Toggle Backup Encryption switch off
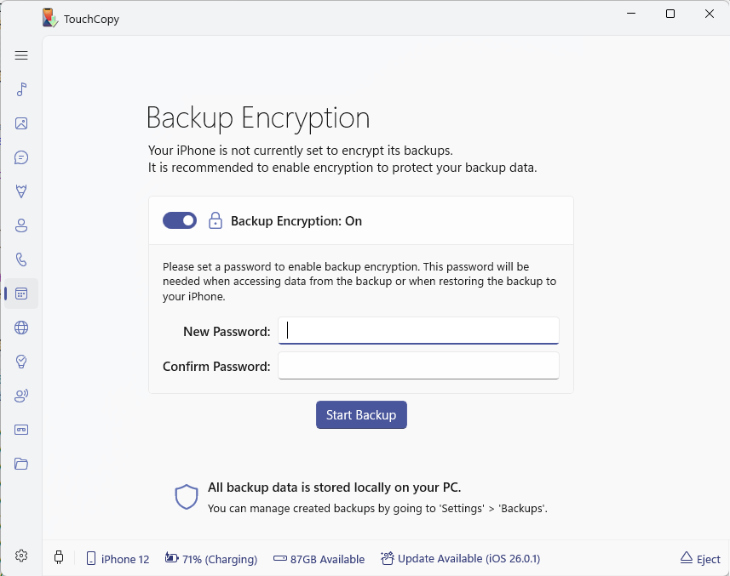 pyautogui.click(x=180, y=221)
